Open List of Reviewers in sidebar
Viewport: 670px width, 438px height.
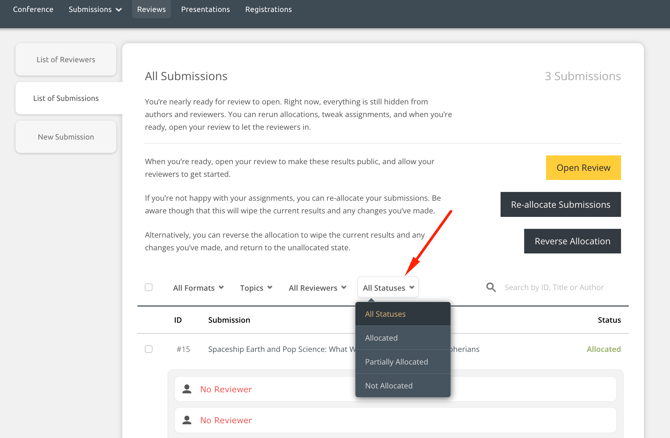(66, 60)
